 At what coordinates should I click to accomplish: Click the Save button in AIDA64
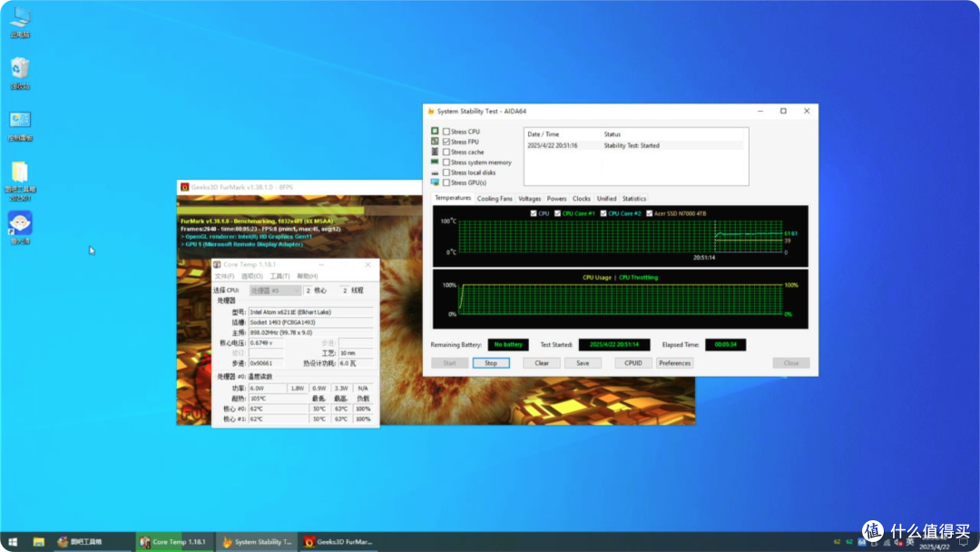[x=583, y=363]
